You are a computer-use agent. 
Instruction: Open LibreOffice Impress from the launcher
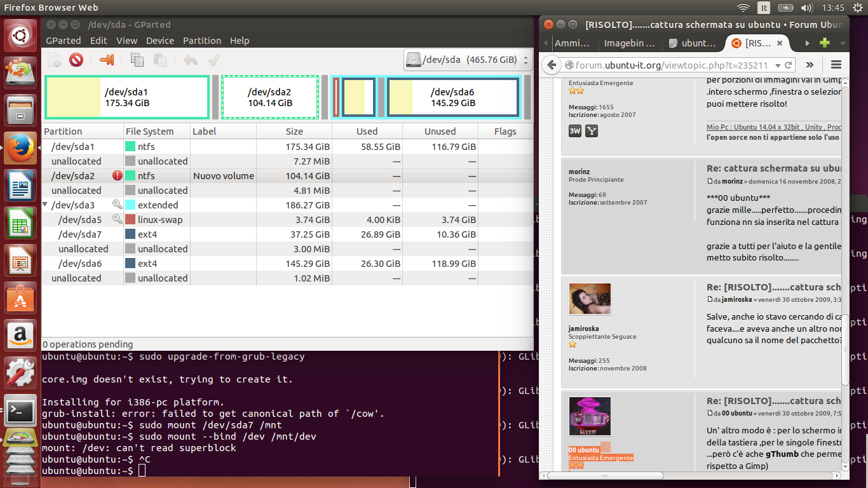pyautogui.click(x=21, y=260)
